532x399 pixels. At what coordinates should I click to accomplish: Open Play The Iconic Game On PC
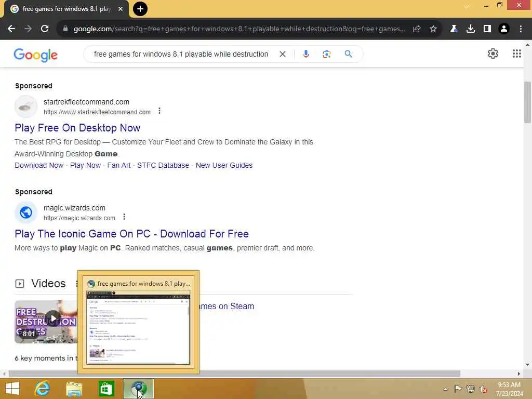131,234
